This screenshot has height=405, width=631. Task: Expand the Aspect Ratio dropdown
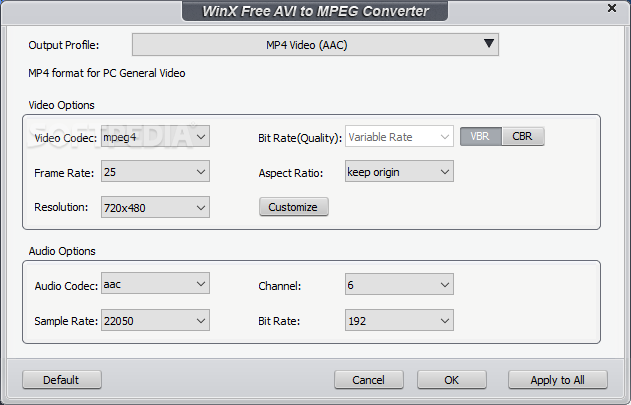click(x=399, y=172)
